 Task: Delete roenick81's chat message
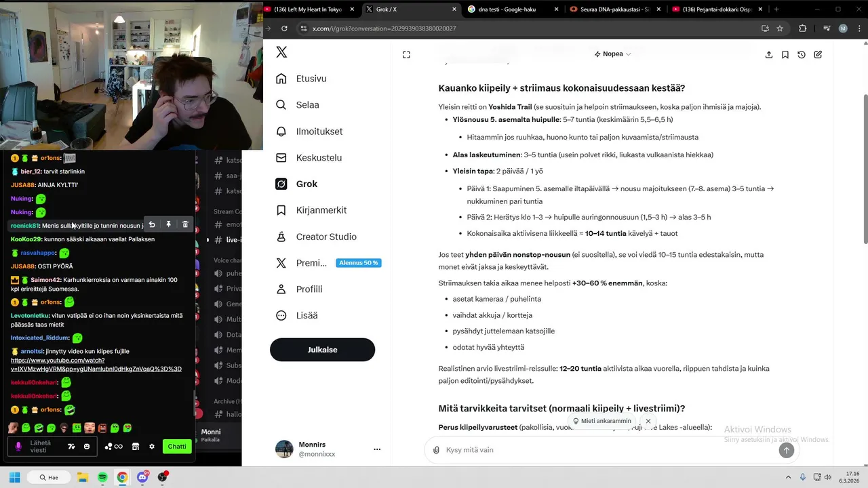tap(185, 224)
